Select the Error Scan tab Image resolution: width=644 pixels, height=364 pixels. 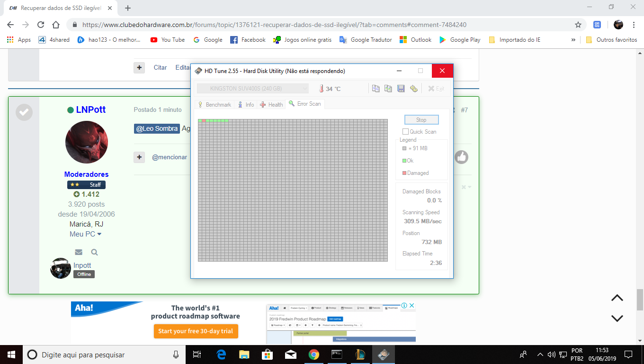tap(305, 104)
